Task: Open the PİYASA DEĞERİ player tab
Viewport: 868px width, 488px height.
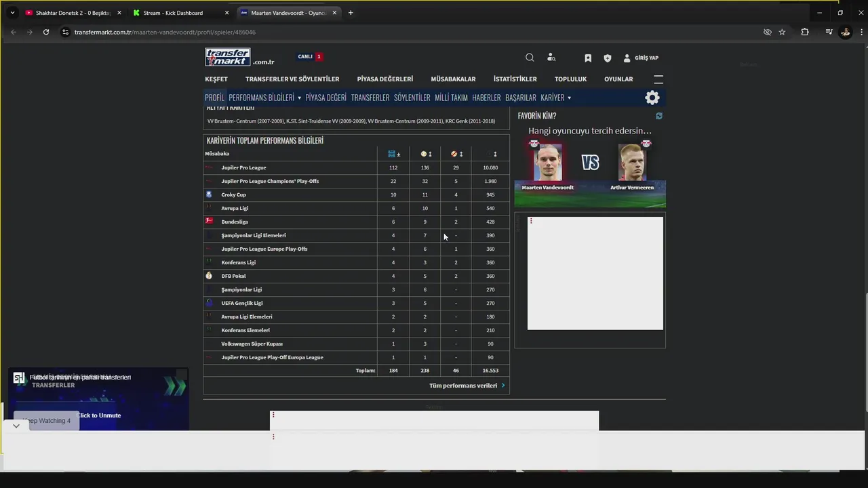Action: [x=325, y=98]
